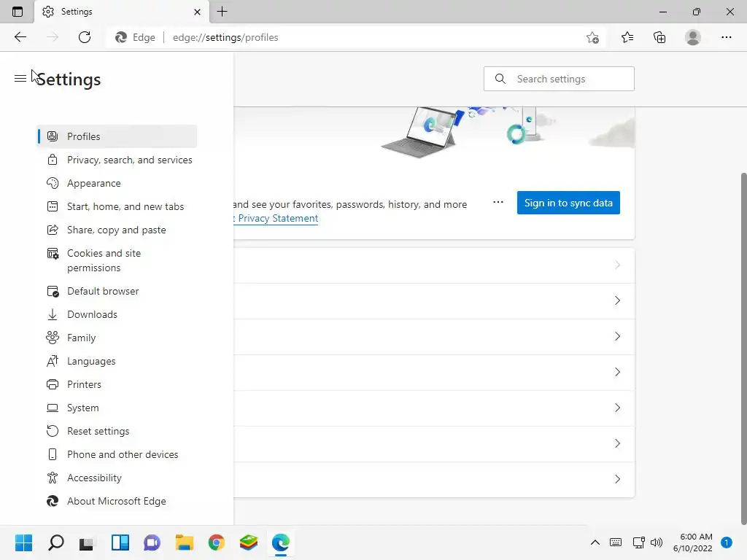Show hidden system tray icons
747x560 pixels.
tap(595, 542)
